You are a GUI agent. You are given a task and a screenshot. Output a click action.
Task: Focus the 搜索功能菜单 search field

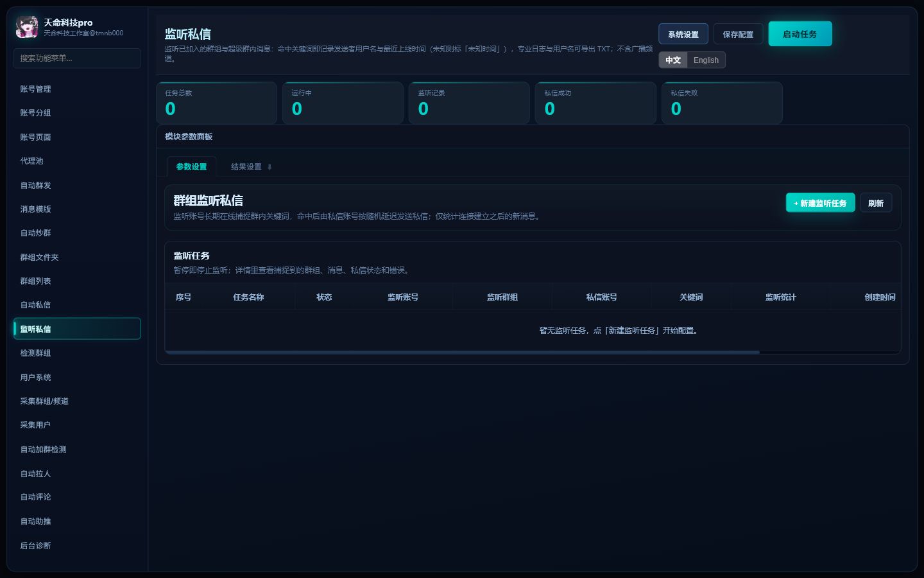77,58
